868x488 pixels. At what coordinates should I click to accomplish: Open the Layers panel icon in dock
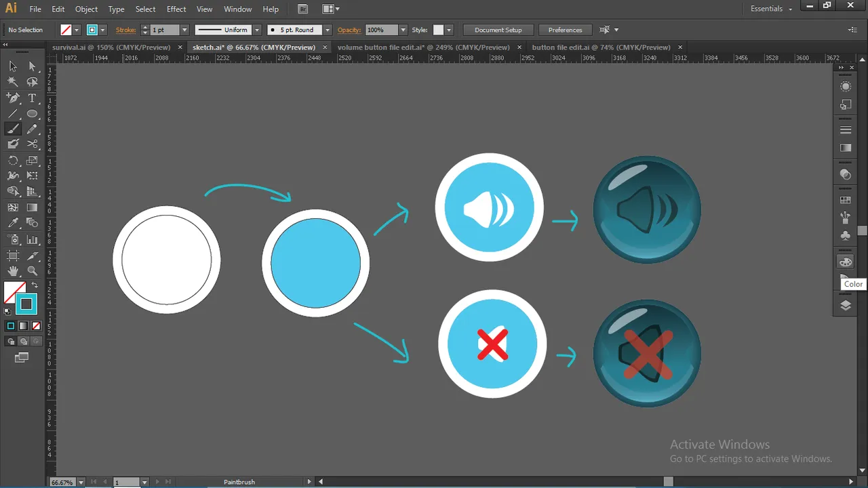pyautogui.click(x=846, y=305)
